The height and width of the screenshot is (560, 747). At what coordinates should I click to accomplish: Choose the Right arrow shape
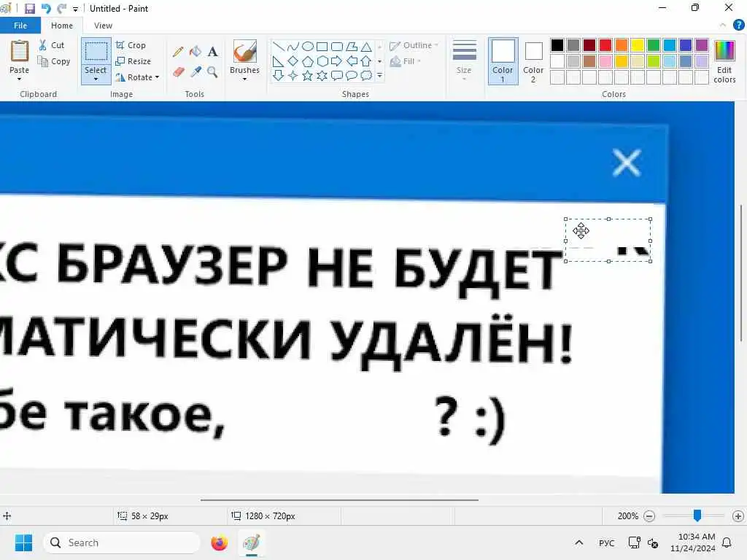[x=337, y=61]
